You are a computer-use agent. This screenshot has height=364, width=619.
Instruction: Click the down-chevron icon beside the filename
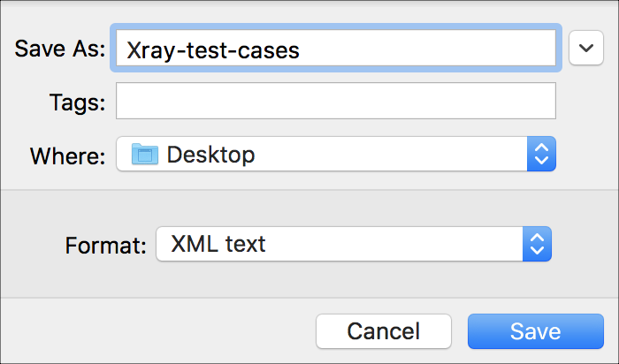tap(585, 48)
